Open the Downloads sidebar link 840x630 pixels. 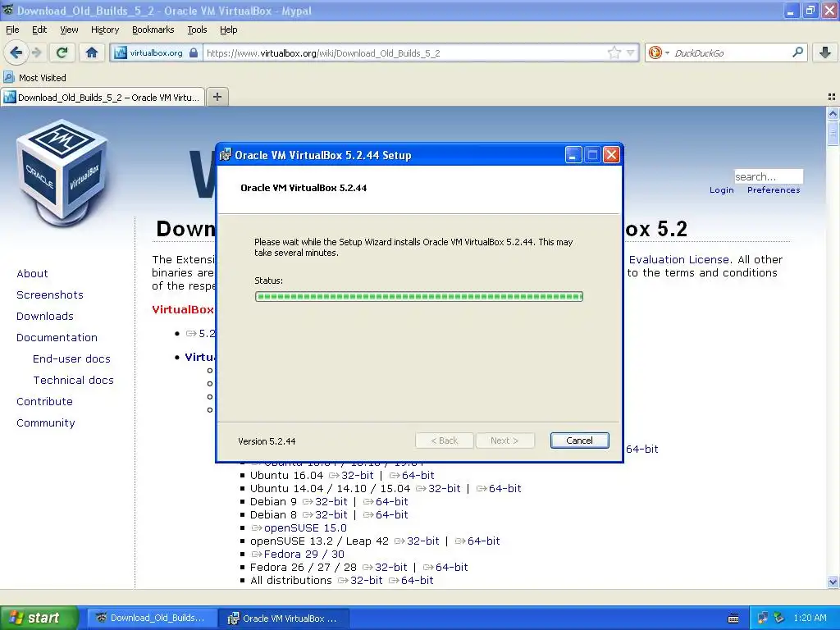click(45, 316)
